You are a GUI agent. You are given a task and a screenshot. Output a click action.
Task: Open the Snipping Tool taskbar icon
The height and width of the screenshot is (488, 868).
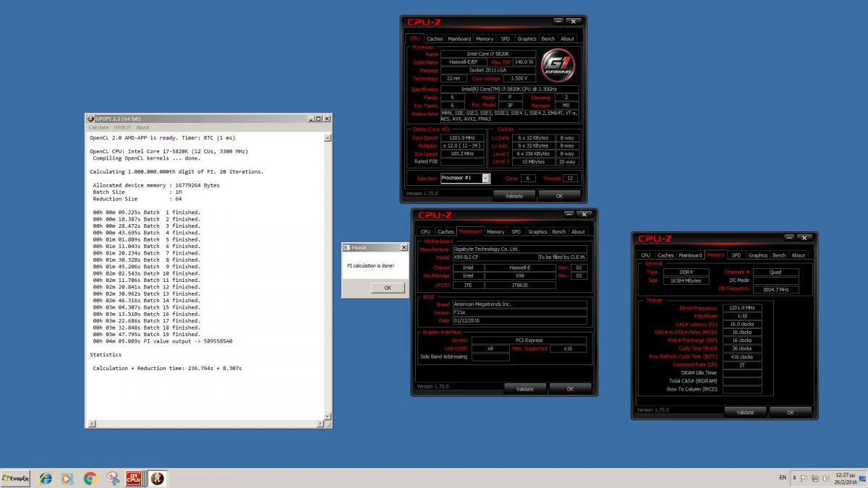point(112,478)
